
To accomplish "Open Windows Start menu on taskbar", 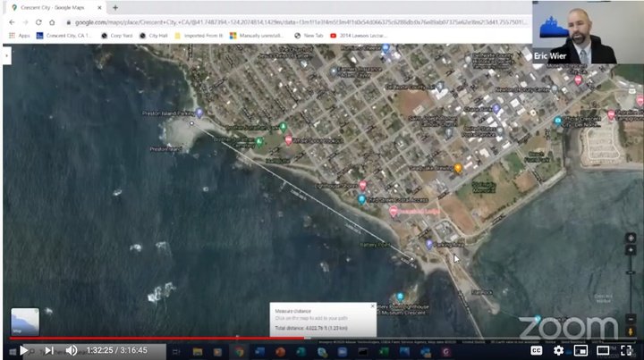I will coord(13,352).
